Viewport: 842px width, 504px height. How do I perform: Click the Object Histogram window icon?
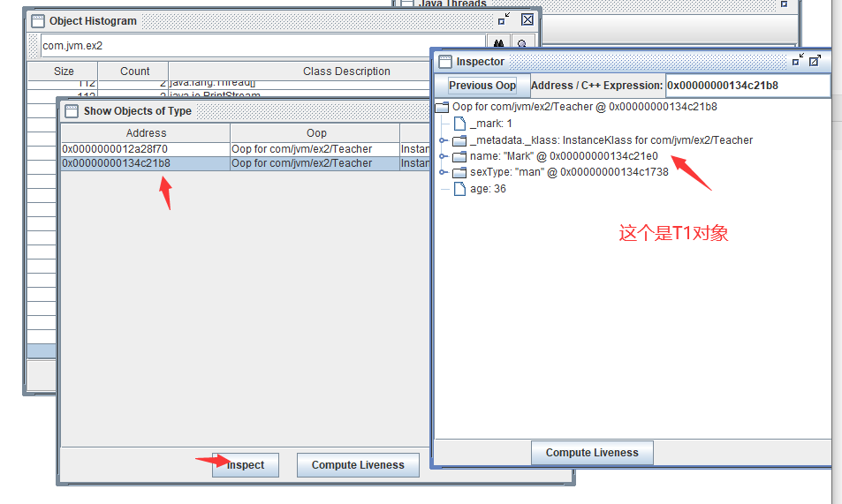(x=38, y=21)
